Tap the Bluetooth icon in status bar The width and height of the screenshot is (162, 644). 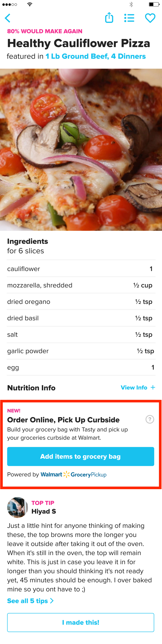(x=131, y=4)
